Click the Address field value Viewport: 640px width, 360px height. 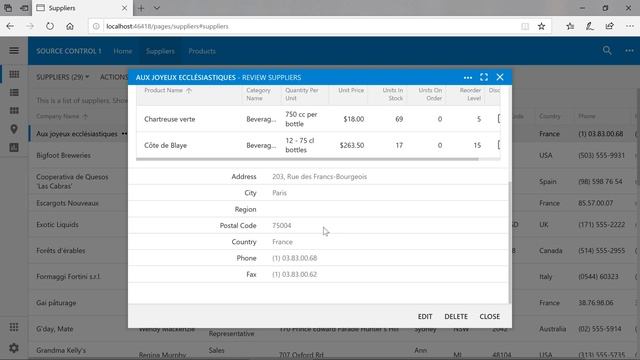pyautogui.click(x=320, y=176)
